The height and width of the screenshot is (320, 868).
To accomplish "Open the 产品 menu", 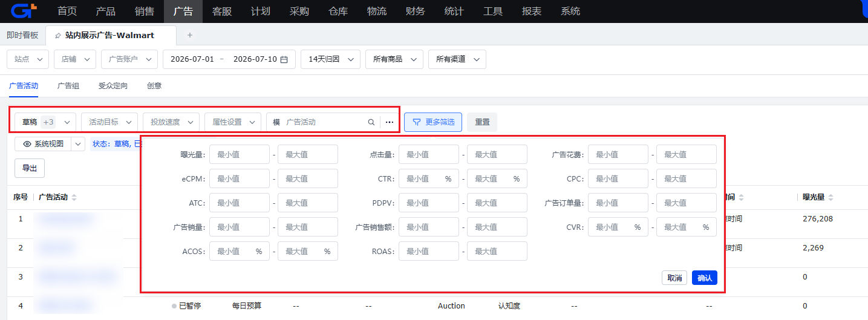I will (106, 11).
